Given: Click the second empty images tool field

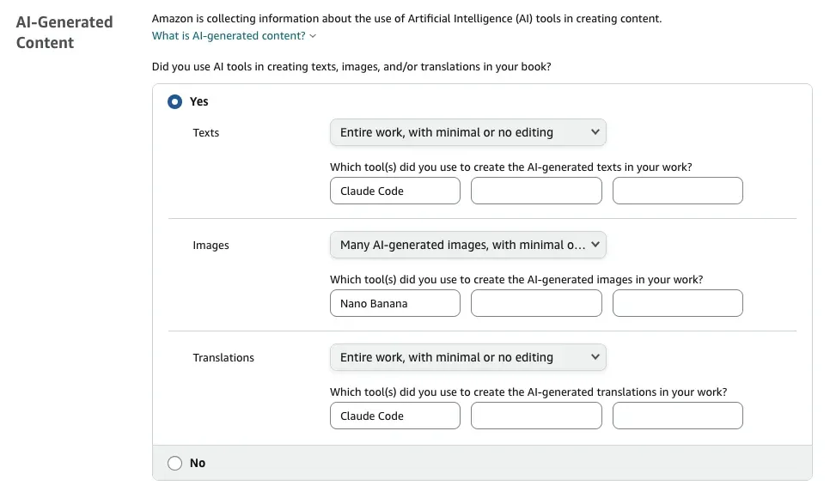Looking at the screenshot, I should (536, 303).
